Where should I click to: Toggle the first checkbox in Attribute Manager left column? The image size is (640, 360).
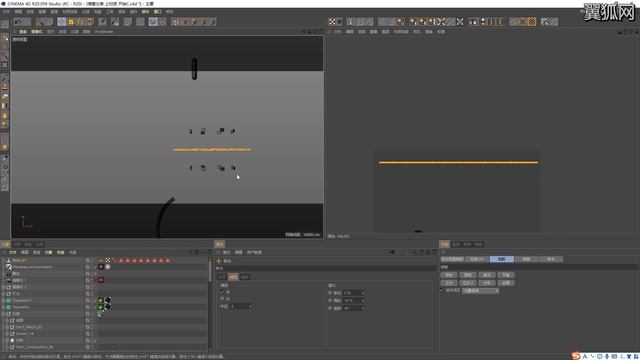(222, 292)
